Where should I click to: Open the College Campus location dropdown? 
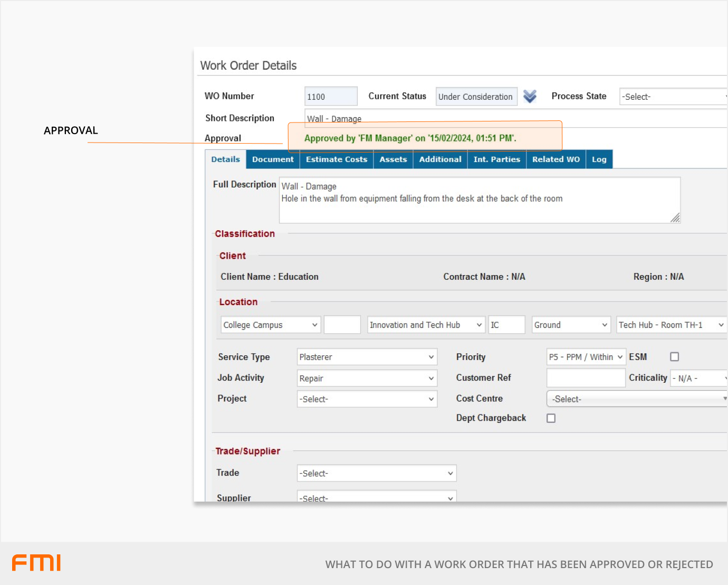click(270, 325)
